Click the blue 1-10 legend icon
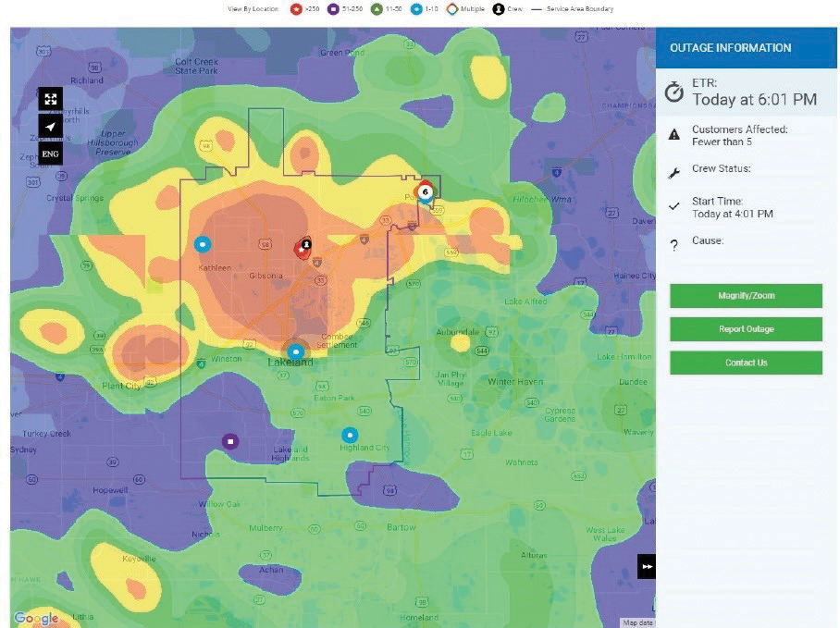 point(416,9)
